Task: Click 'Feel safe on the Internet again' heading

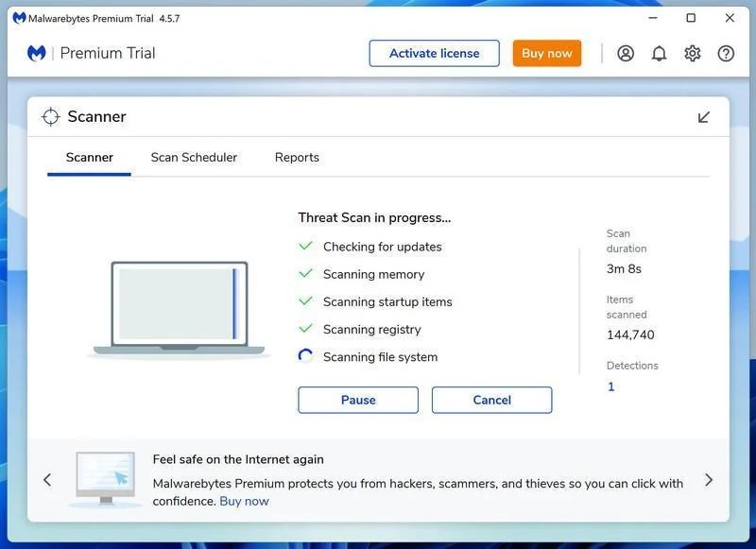Action: 238,459
